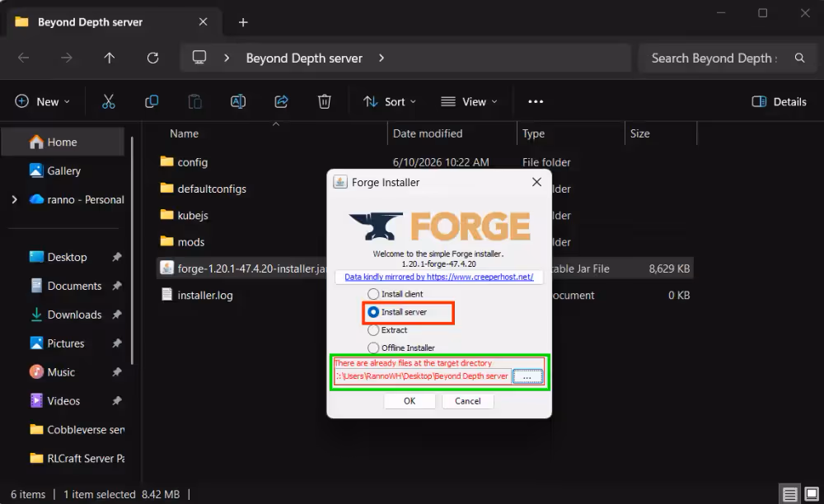Click Cancel in the Forge Installer
Viewport: 824px width, 504px height.
(467, 401)
